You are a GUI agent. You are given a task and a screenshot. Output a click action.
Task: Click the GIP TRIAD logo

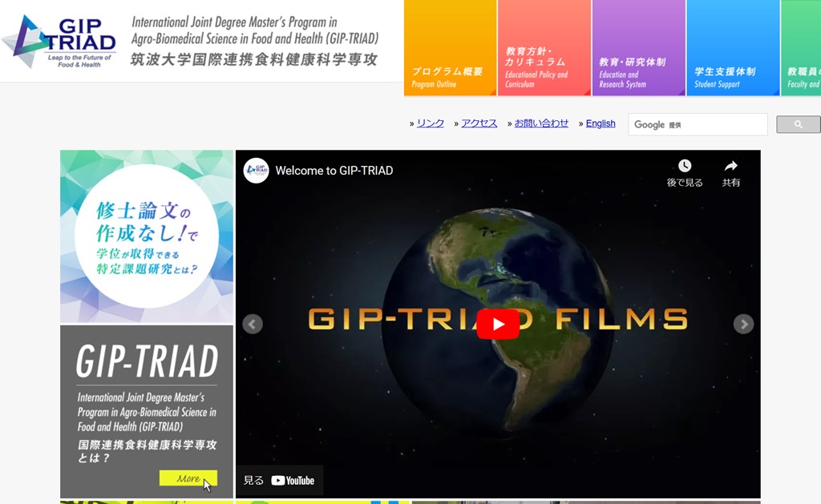[x=59, y=42]
